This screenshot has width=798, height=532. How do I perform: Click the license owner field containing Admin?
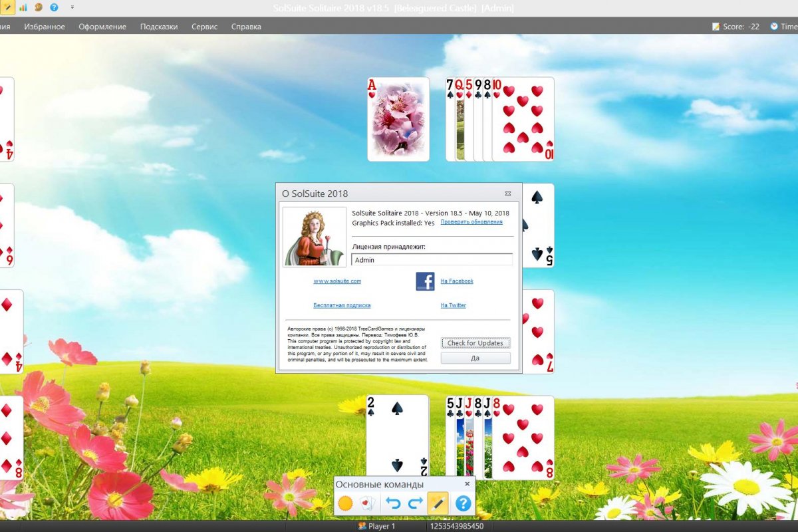pyautogui.click(x=432, y=260)
